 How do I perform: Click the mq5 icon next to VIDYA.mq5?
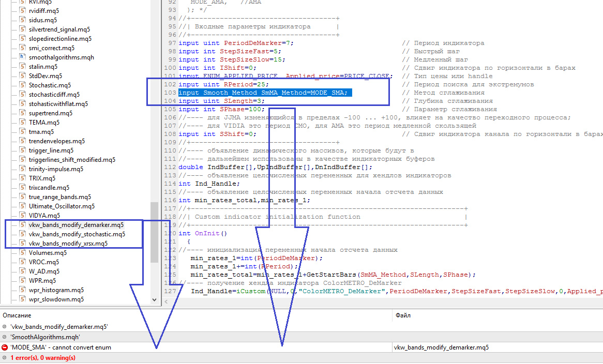click(x=21, y=215)
